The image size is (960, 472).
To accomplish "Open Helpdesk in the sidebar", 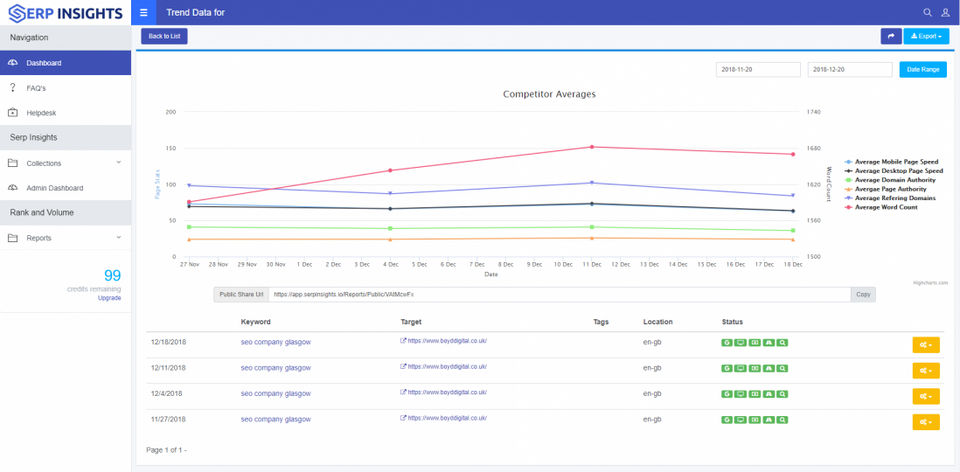I will pos(66,113).
